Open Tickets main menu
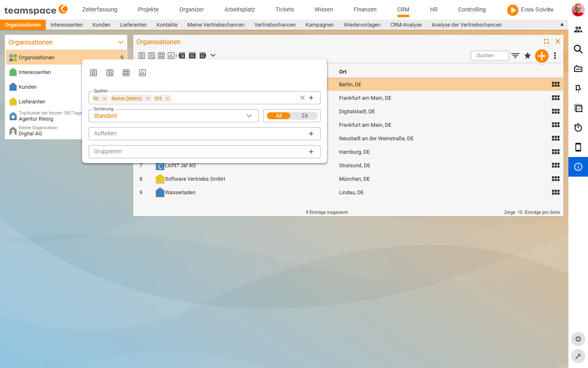Screen dimensions: 588x368 pos(285,9)
